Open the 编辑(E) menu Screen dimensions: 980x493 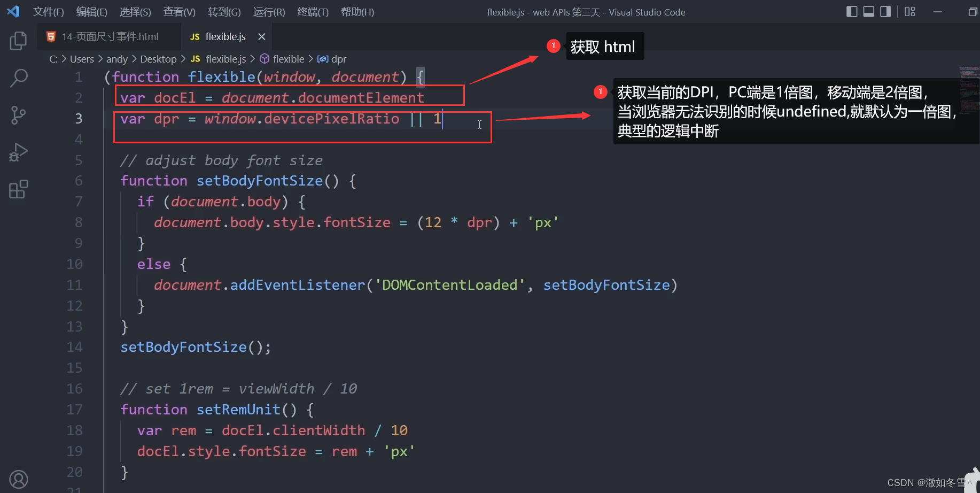click(92, 12)
